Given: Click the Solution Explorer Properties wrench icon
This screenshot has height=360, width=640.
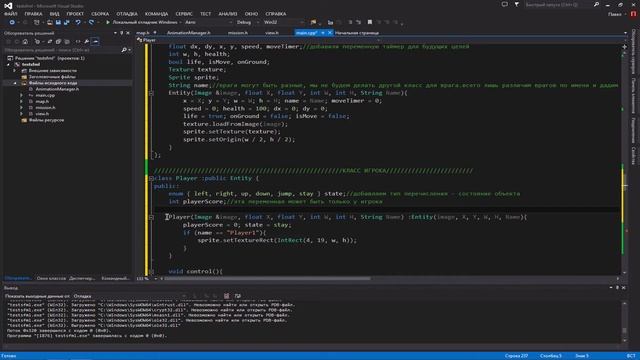Looking at the screenshot, I should tap(87, 42).
